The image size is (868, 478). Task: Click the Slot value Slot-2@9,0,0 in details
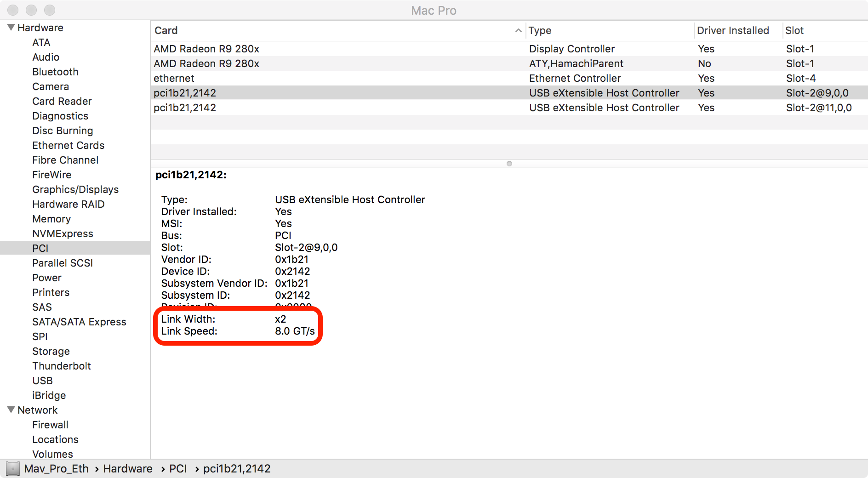(x=306, y=247)
